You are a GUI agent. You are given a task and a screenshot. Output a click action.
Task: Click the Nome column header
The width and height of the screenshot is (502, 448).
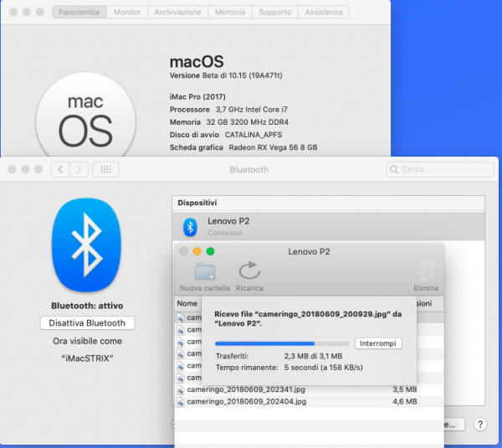(187, 303)
